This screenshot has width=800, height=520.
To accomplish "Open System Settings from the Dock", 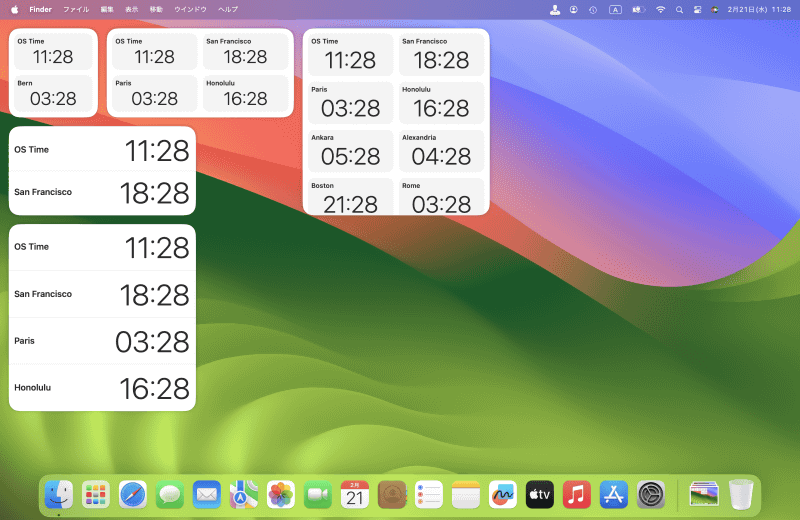I will click(x=651, y=494).
